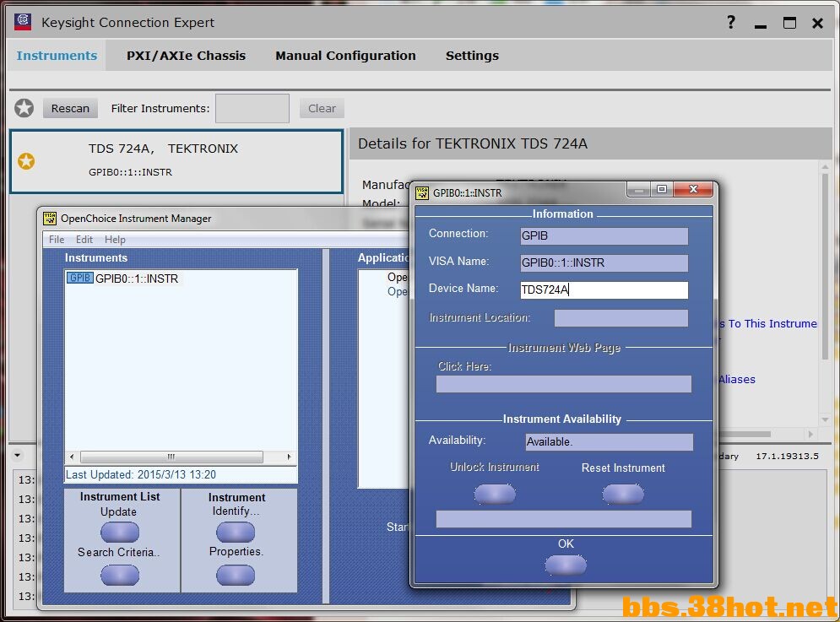
Task: Open the Settings tab
Action: click(x=472, y=56)
